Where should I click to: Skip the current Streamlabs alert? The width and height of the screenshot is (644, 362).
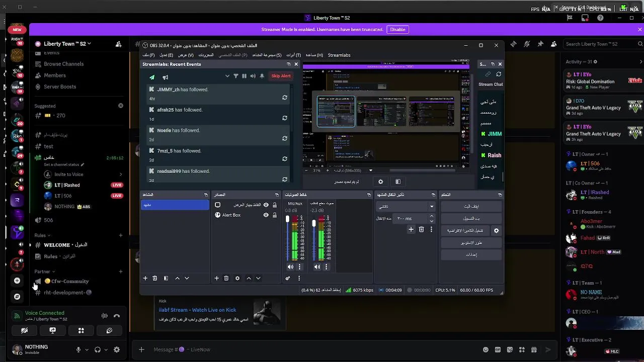[x=281, y=76]
